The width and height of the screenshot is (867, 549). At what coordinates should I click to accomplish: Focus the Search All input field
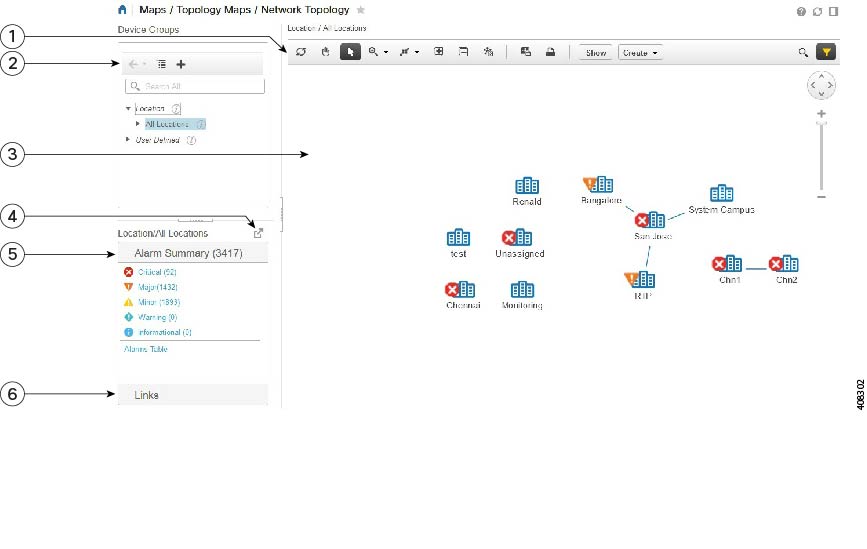195,86
